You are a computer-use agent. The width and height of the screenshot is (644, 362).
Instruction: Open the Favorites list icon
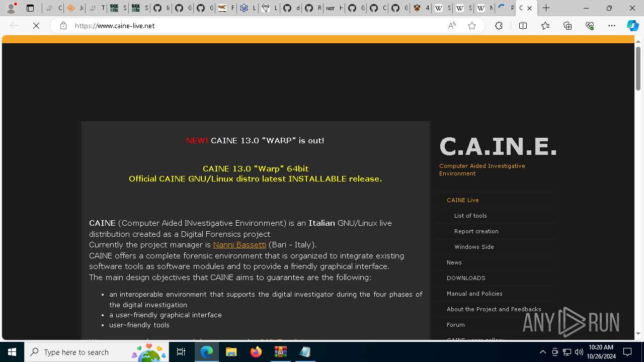[x=545, y=26]
